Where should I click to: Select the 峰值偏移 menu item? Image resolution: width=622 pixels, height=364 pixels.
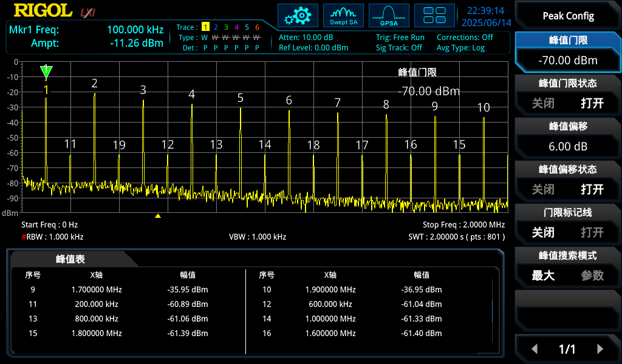click(568, 126)
